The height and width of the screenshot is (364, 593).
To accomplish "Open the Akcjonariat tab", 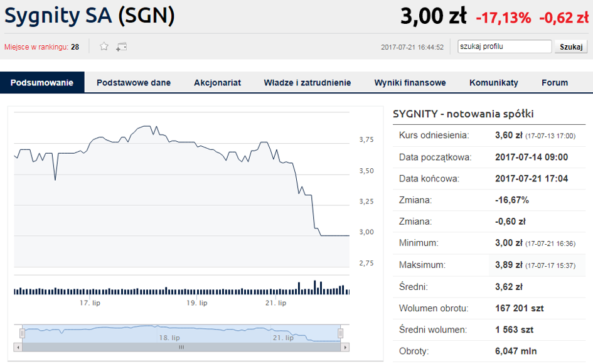I will (x=218, y=82).
